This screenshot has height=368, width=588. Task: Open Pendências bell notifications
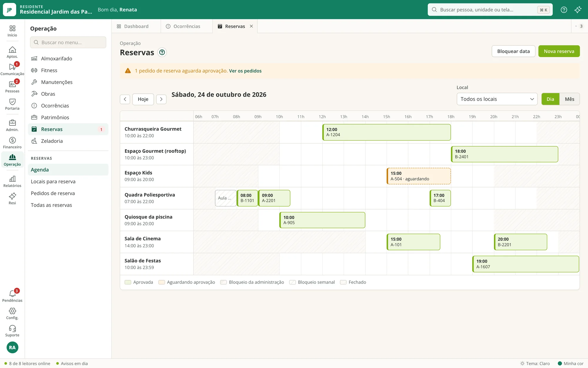[12, 296]
